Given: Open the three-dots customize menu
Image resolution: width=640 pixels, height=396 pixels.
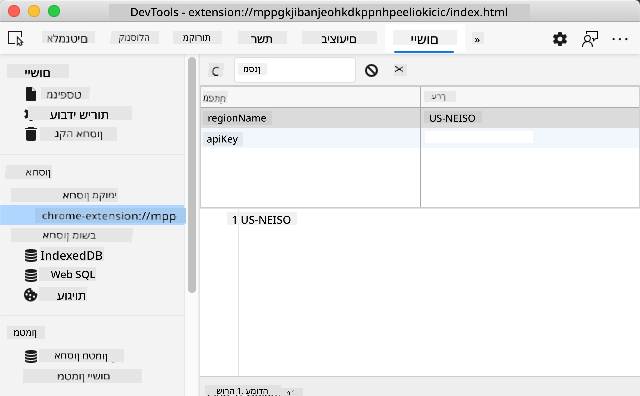Looking at the screenshot, I should [x=620, y=39].
